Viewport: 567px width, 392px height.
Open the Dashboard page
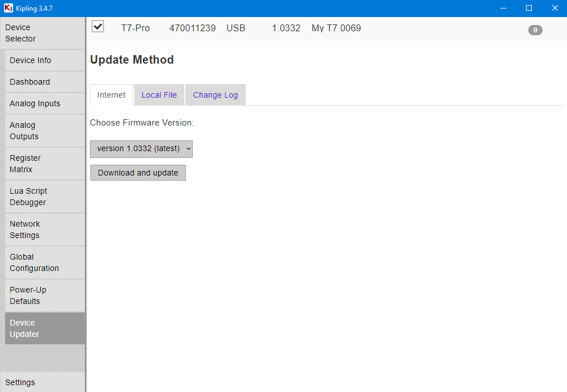click(x=30, y=82)
